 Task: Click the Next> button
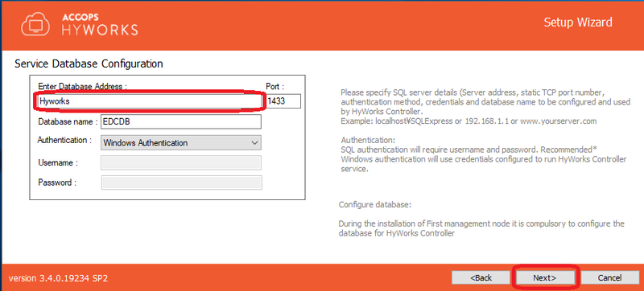click(545, 277)
